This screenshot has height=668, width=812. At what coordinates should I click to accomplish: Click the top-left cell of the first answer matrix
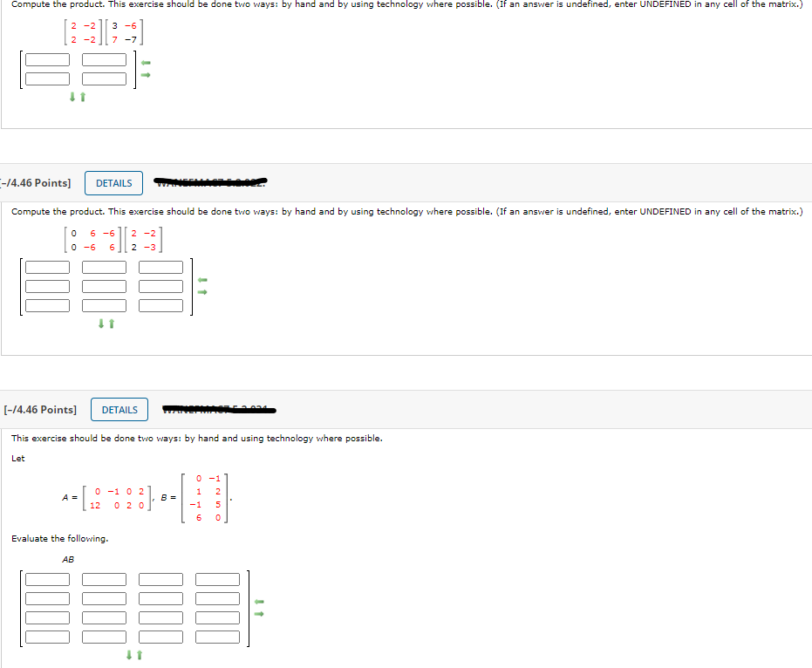[x=48, y=59]
